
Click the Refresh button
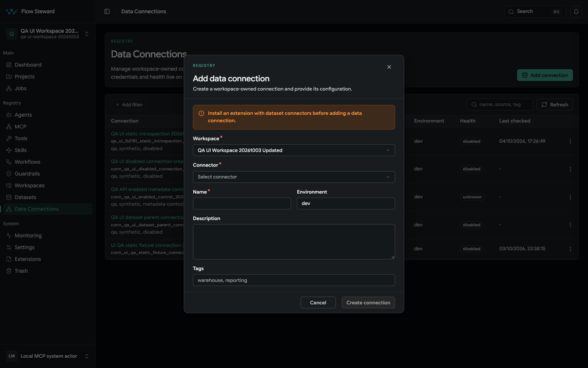[x=555, y=105]
